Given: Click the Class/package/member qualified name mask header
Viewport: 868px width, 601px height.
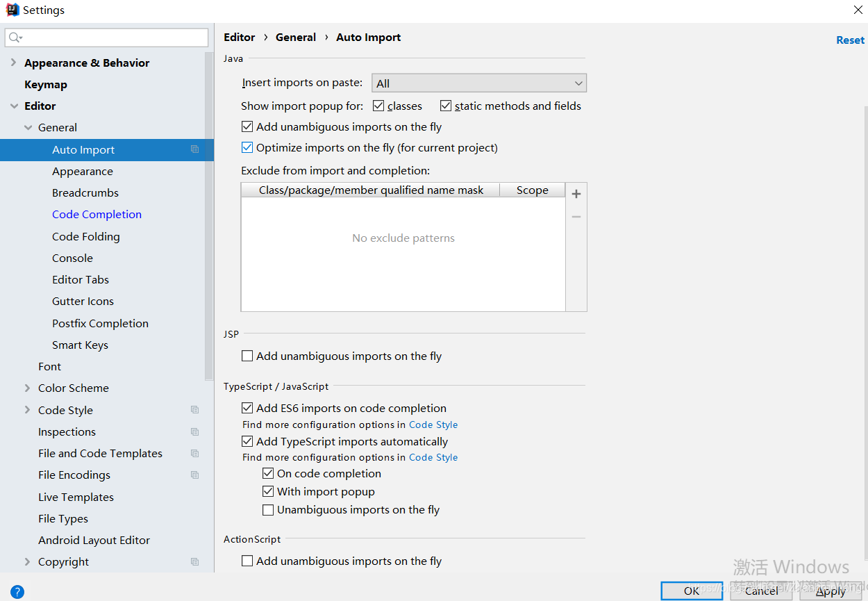Looking at the screenshot, I should (x=371, y=190).
